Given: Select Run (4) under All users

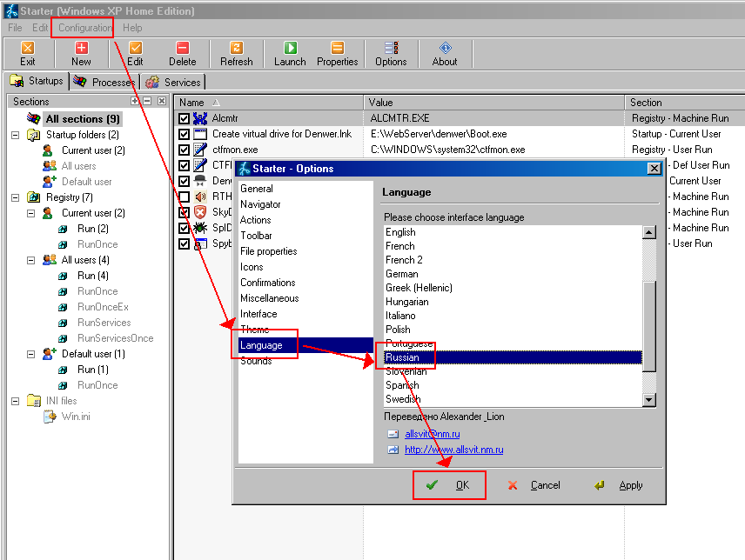Looking at the screenshot, I should pyautogui.click(x=92, y=276).
